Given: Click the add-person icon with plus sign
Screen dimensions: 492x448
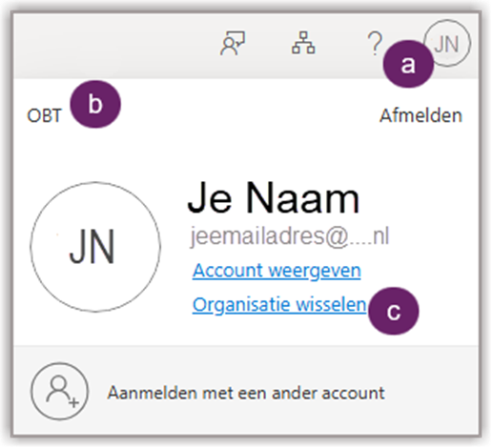Looking at the screenshot, I should pyautogui.click(x=59, y=392).
